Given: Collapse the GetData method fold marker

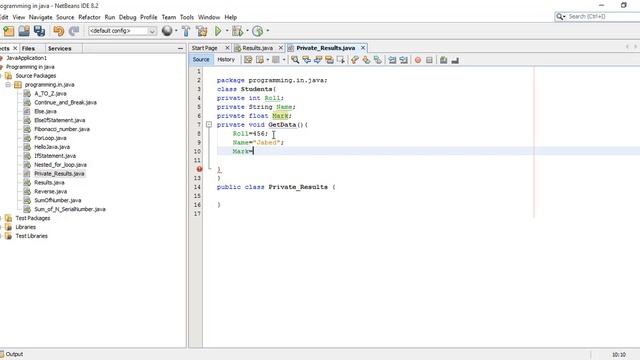Looking at the screenshot, I should (x=209, y=124).
